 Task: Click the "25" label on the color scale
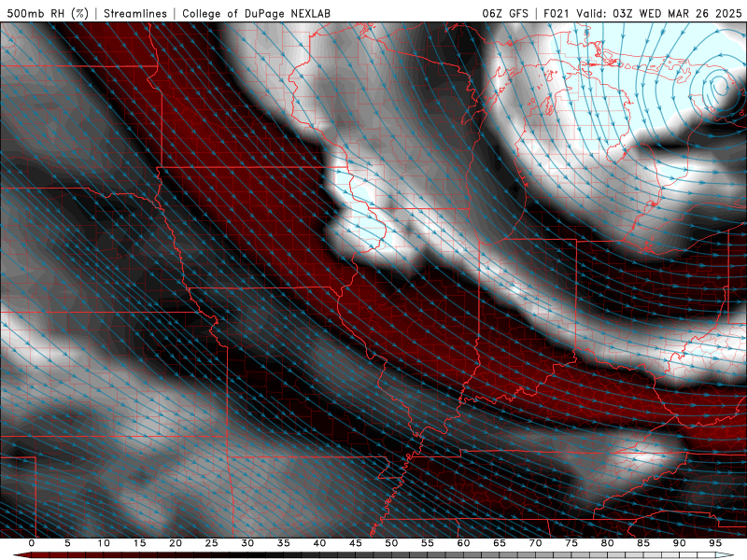coord(211,543)
